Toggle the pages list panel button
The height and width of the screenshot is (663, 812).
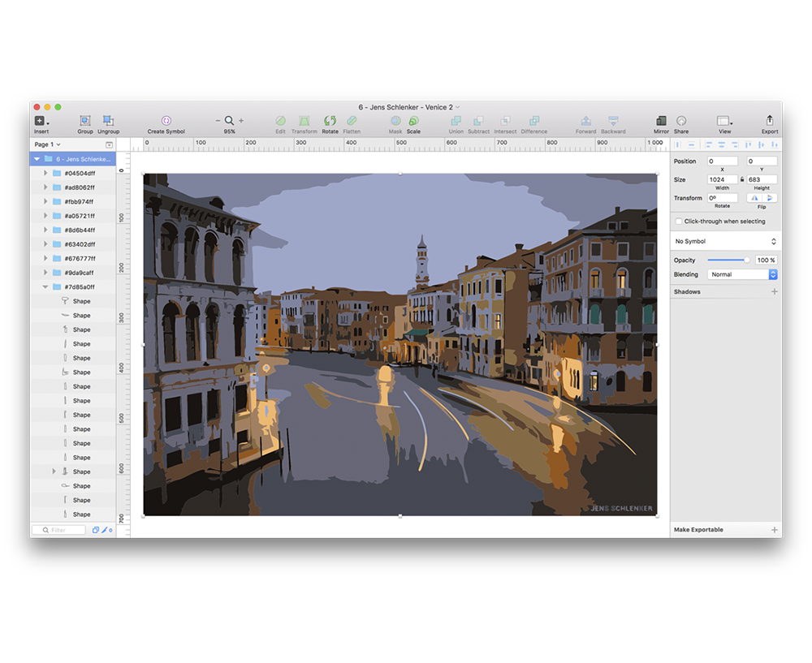110,144
